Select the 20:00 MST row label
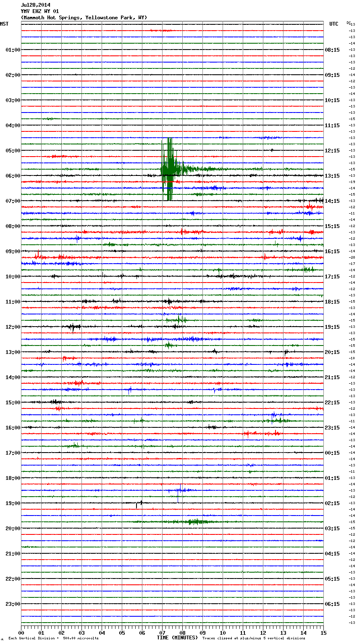 (13, 529)
